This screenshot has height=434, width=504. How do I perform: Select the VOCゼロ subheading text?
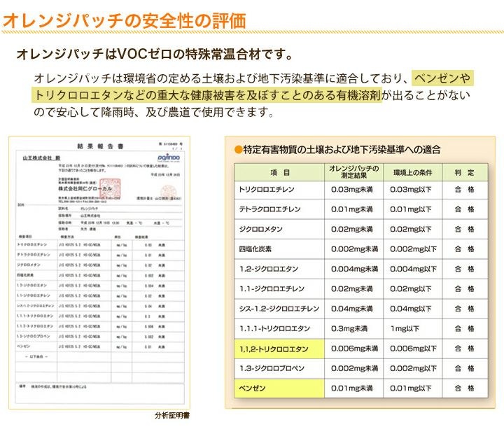153,55
